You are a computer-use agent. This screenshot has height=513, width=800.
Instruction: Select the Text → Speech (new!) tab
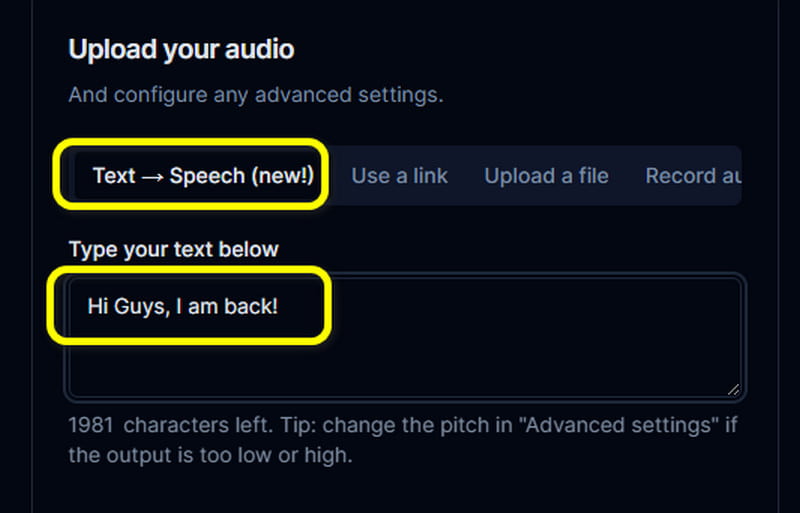tap(202, 176)
